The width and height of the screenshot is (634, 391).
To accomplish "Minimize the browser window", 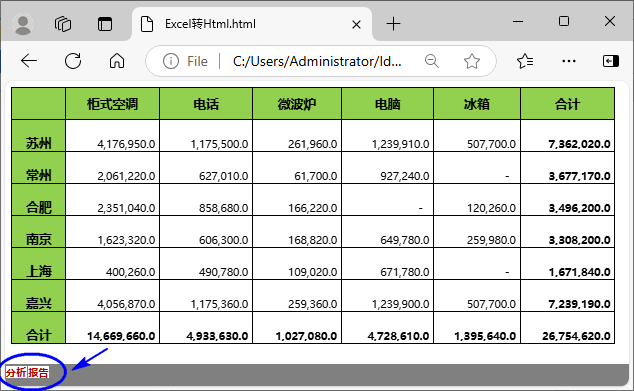I will tap(518, 21).
